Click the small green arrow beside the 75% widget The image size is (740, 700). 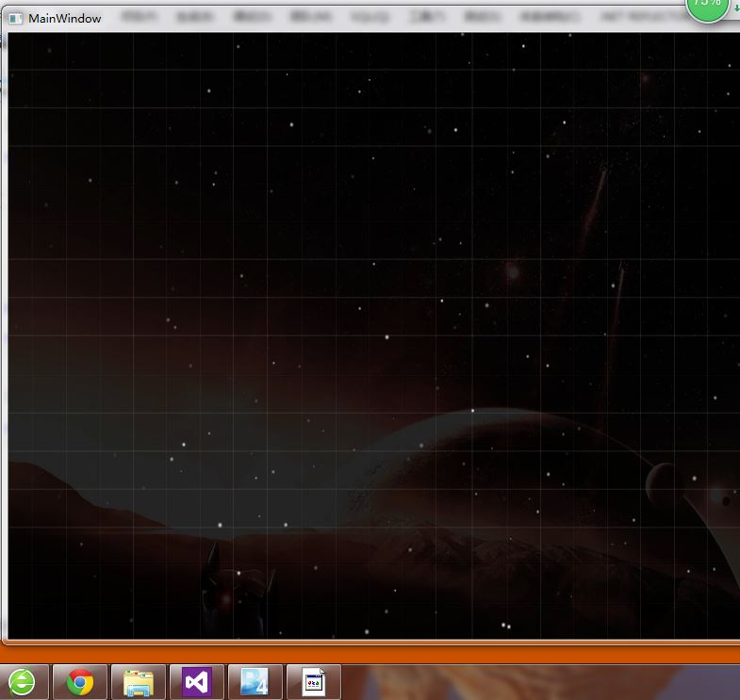736,8
